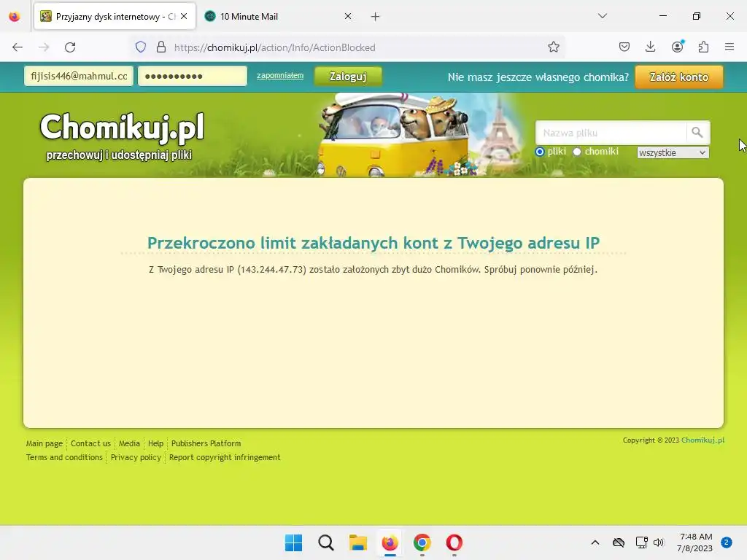This screenshot has height=560, width=747.
Task: Click the message text containing IP 143.244.47.73
Action: (x=373, y=270)
